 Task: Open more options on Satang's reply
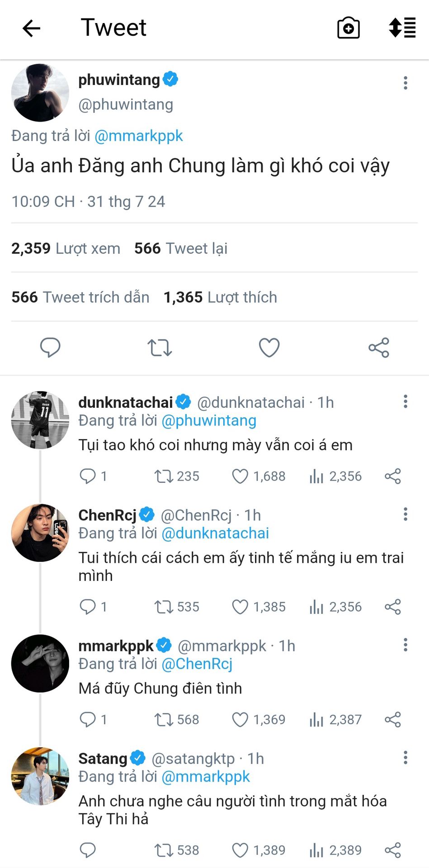pyautogui.click(x=405, y=758)
